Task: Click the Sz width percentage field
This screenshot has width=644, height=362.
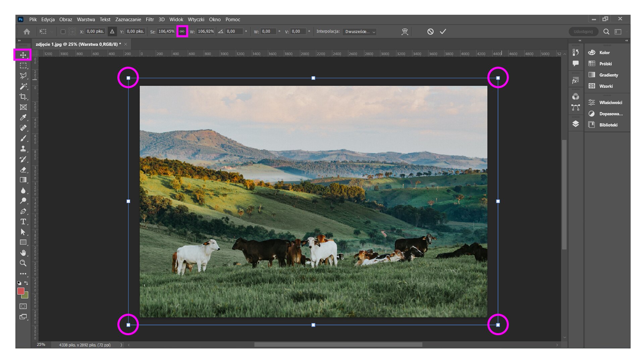Action: pyautogui.click(x=166, y=32)
